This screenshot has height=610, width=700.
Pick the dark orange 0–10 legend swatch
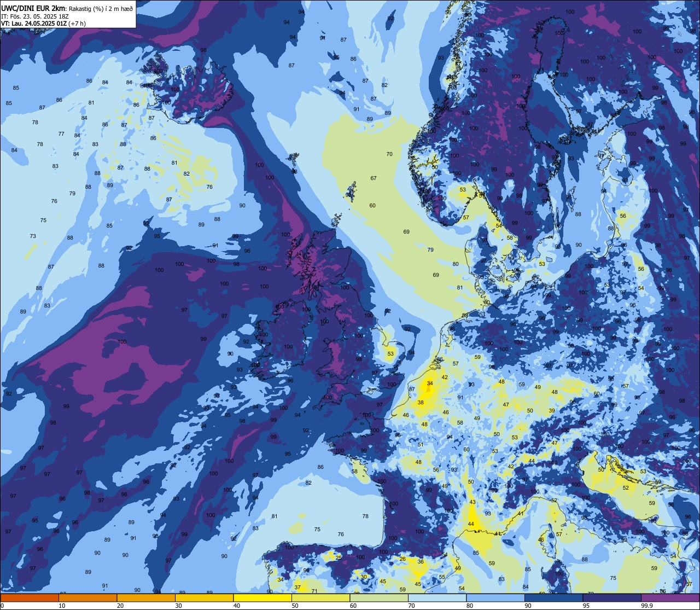coord(30,597)
